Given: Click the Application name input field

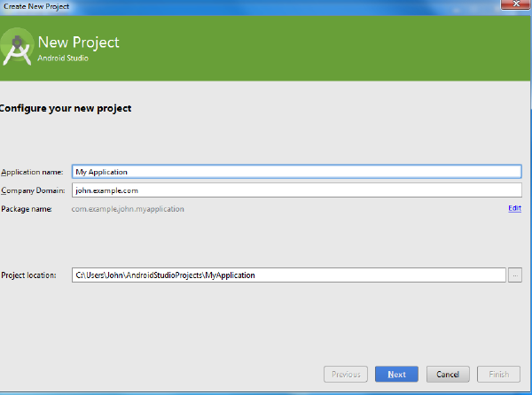Looking at the screenshot, I should pos(296,172).
